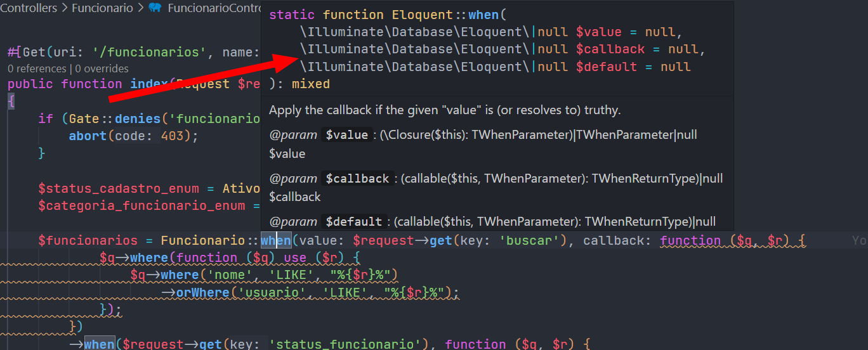Click $value badge in tooltip param docs

[x=346, y=135]
